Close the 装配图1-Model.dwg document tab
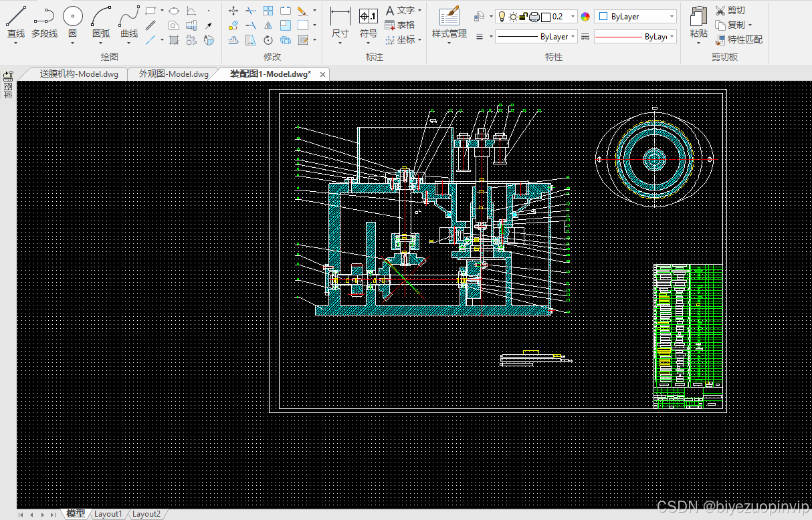The width and height of the screenshot is (812, 520). pyautogui.click(x=322, y=74)
